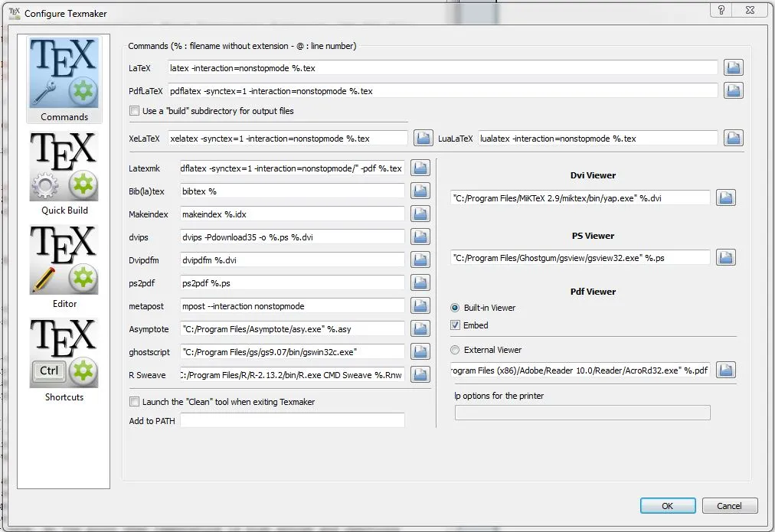Click the Dvi Viewer yap.exe path field
775x532 pixels.
point(580,197)
